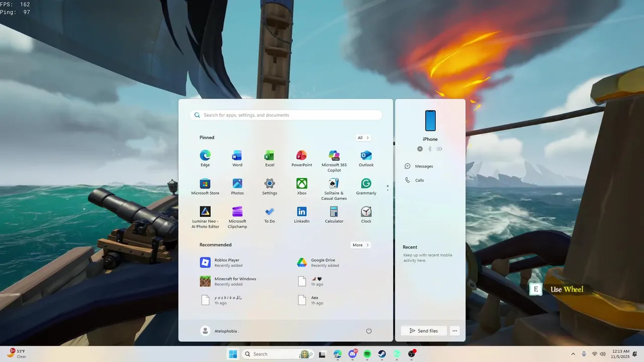
Task: Click the pinned apps page dots
Action: point(387,188)
